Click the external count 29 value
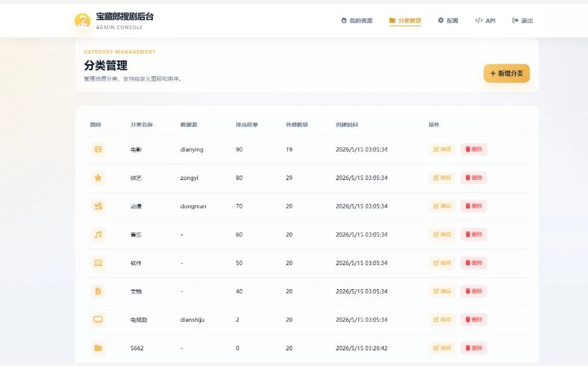 pyautogui.click(x=289, y=178)
